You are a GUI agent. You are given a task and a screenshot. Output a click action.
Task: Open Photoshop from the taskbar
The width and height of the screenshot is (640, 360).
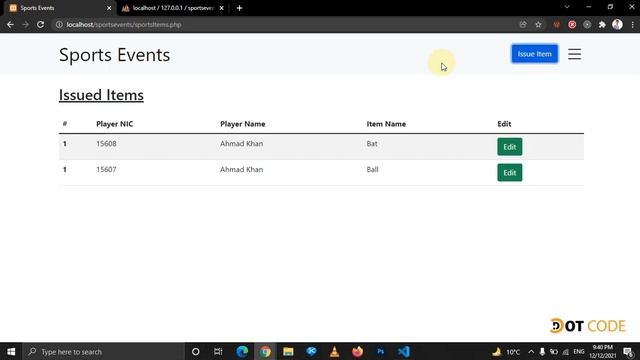[x=380, y=351]
